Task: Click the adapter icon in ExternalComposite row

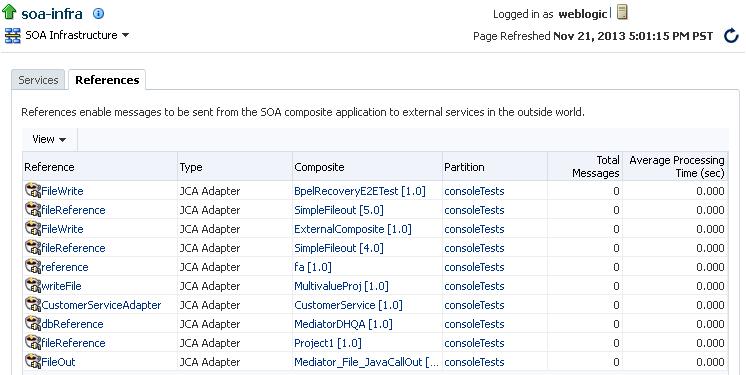Action: click(33, 228)
